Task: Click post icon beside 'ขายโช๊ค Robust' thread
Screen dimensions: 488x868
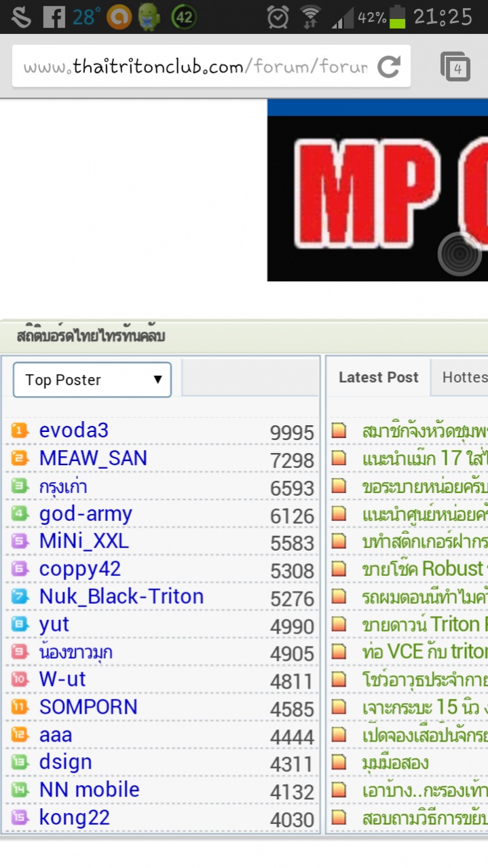Action: point(339,569)
